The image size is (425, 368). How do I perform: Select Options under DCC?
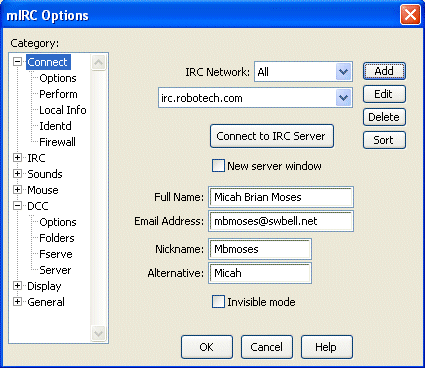[x=58, y=222]
